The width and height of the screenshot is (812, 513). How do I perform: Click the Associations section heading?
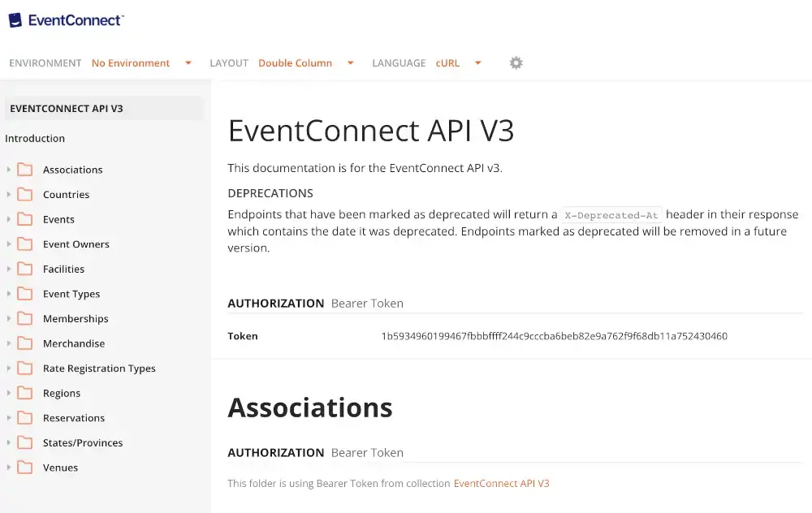click(310, 407)
